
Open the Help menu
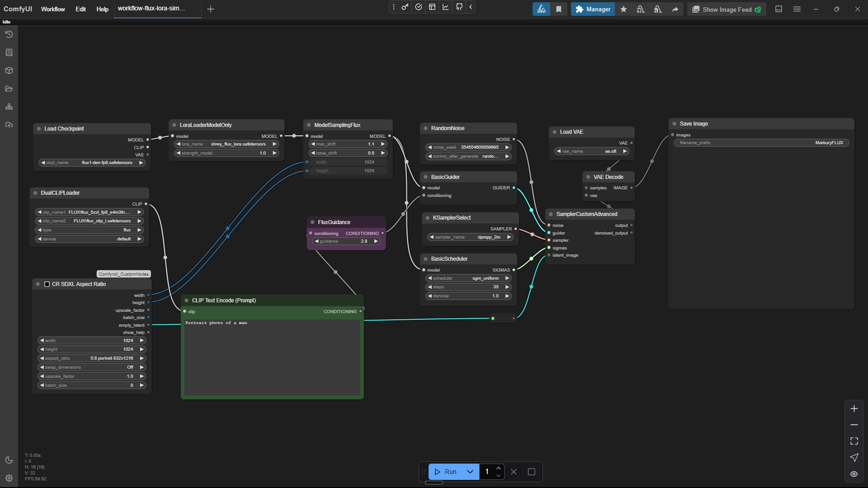pyautogui.click(x=103, y=9)
